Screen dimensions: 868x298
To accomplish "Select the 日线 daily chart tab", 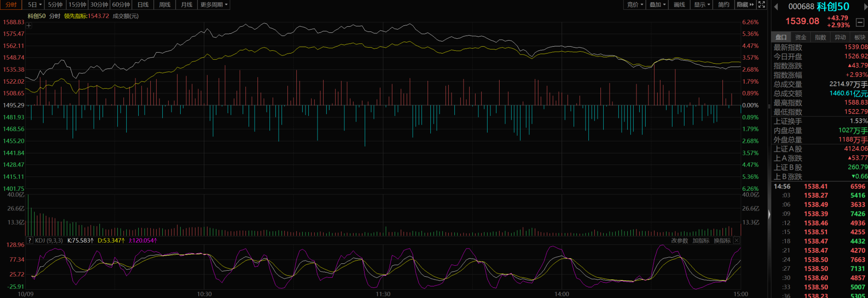I will [x=143, y=5].
